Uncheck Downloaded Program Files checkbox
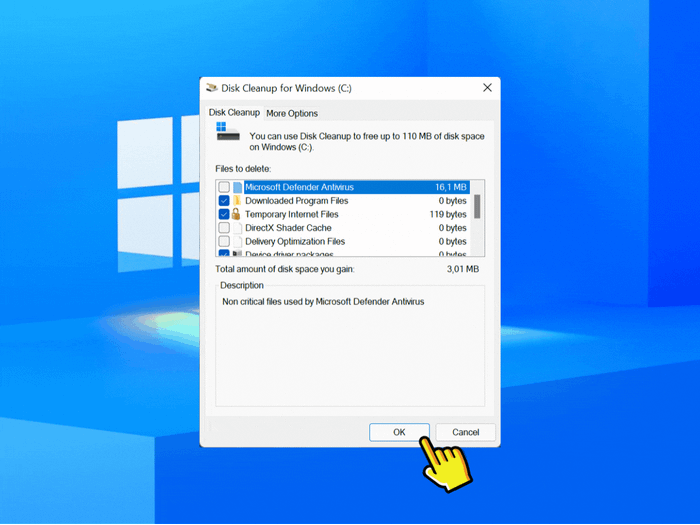700x525 pixels. tap(224, 200)
